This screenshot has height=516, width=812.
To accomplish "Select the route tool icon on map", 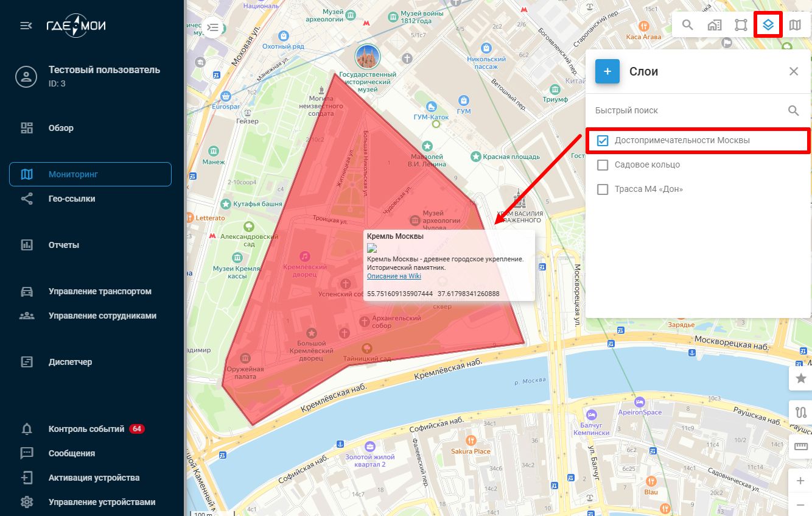I will 800,412.
